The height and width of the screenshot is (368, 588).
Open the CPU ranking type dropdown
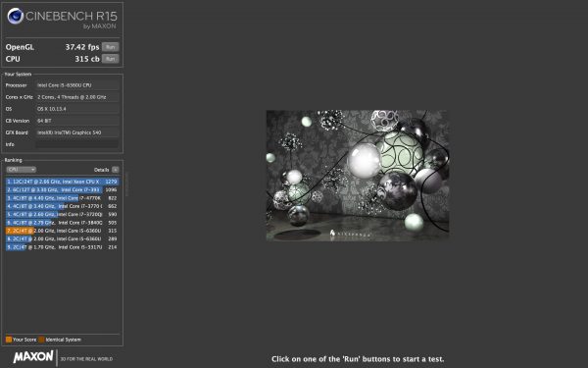(x=21, y=170)
